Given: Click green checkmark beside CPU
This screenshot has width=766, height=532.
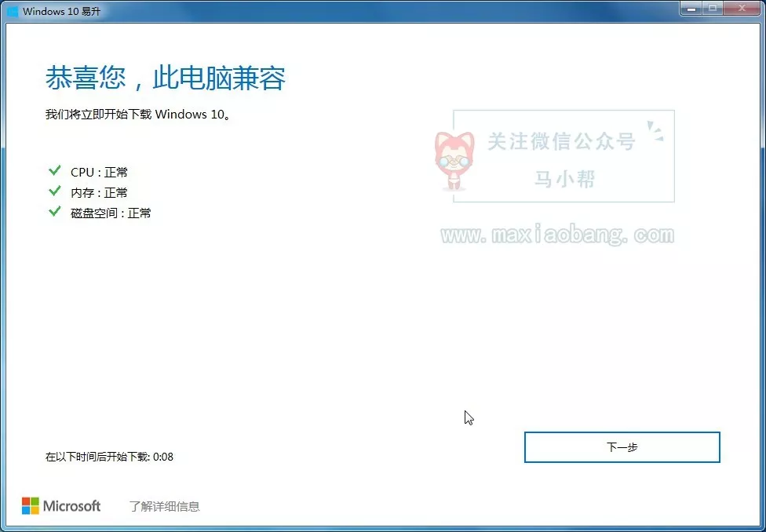Looking at the screenshot, I should click(55, 170).
